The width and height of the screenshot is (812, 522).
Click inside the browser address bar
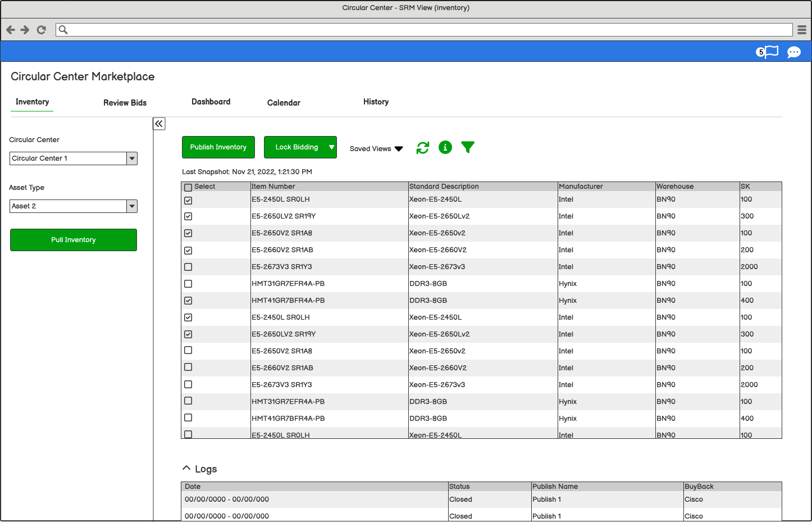[393, 30]
